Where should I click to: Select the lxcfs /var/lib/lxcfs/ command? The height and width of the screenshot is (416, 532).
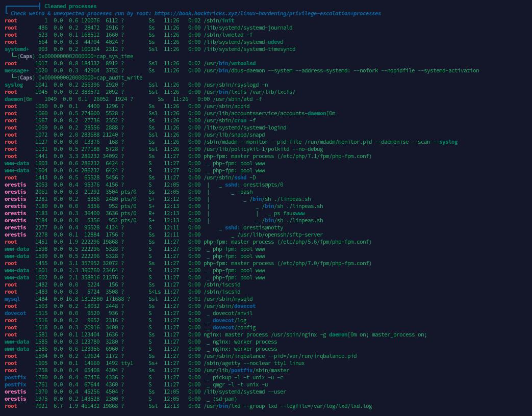249,92
